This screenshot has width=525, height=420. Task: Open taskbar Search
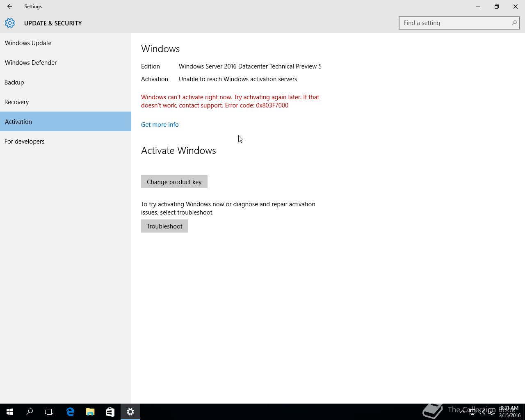point(30,412)
